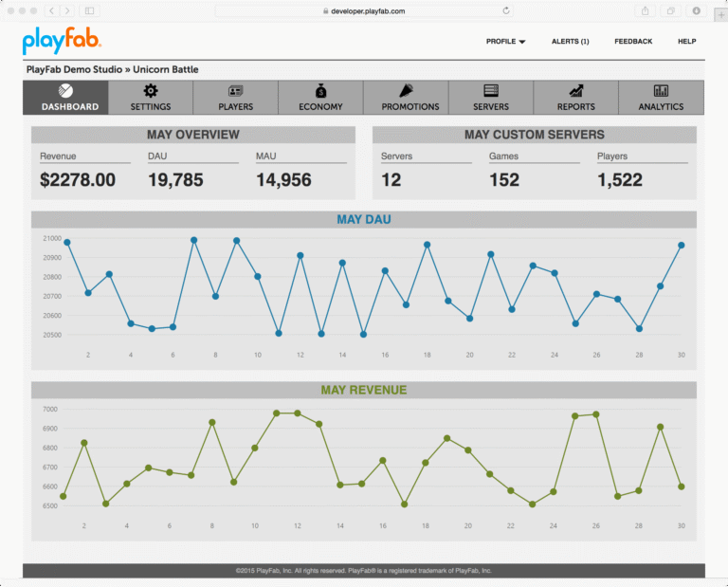The width and height of the screenshot is (728, 587).
Task: Click the 21000 label on the DAU axis
Action: point(52,238)
